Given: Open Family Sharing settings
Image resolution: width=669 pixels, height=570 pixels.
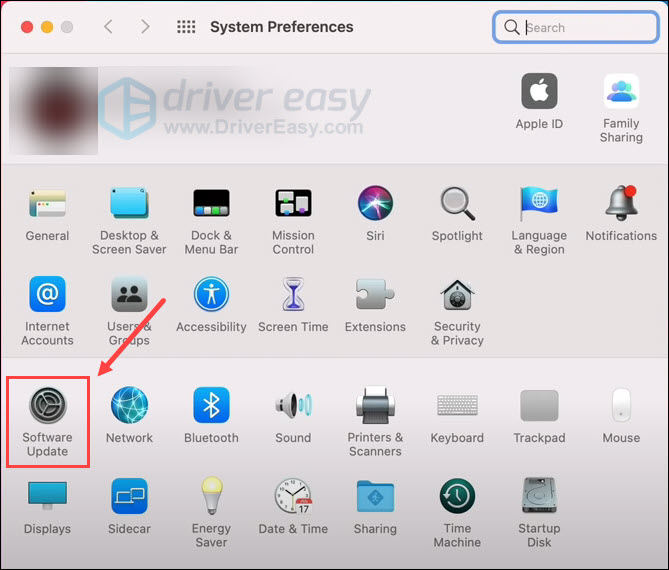Looking at the screenshot, I should [x=621, y=92].
